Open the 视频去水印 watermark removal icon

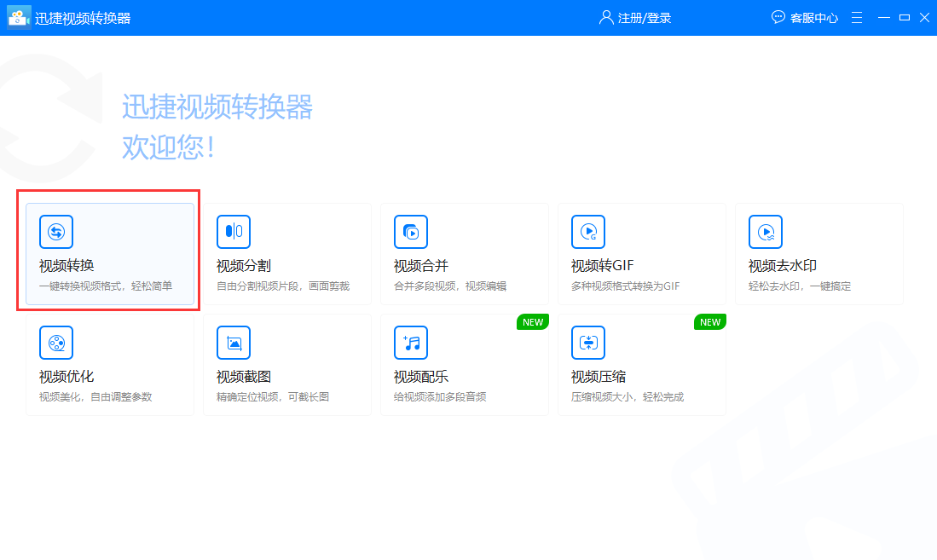[766, 232]
